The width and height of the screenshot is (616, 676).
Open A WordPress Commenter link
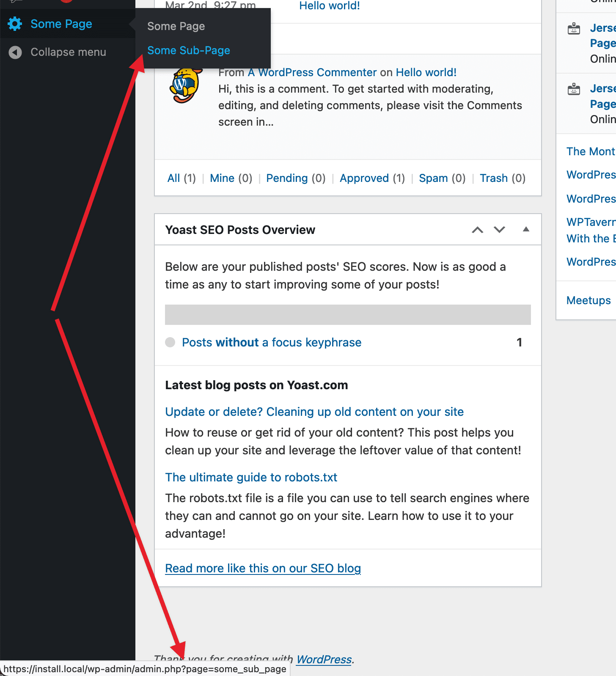(x=312, y=72)
